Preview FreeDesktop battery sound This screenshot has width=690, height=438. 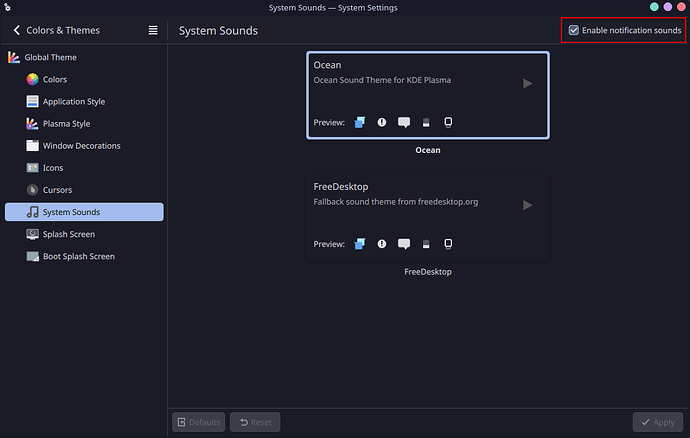(426, 243)
